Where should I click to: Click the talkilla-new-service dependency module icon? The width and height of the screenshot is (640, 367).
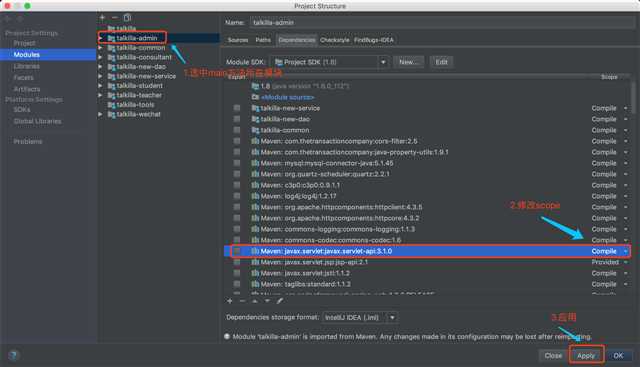(x=255, y=108)
